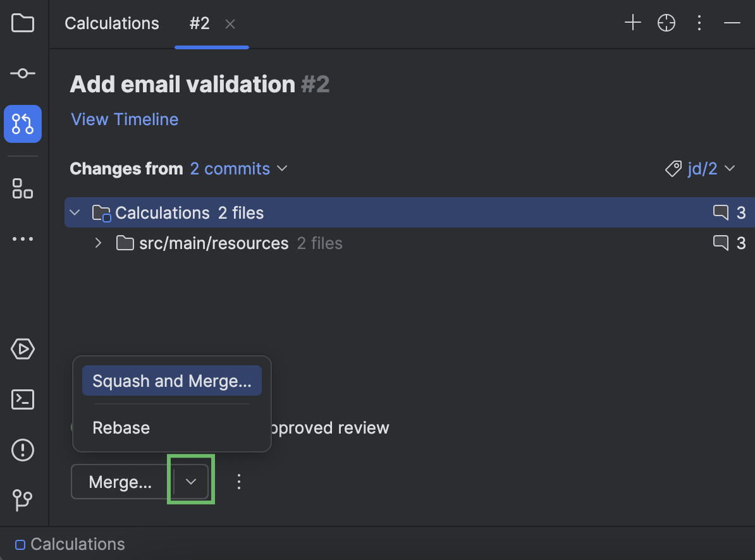Select the Pull Requests tool window icon
755x560 pixels.
point(23,124)
